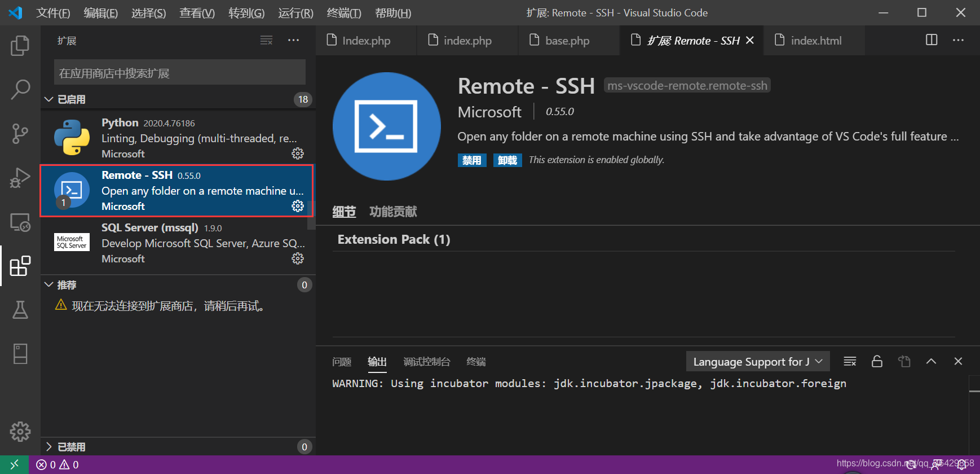The width and height of the screenshot is (980, 474).
Task: Switch to the Terminal panel tab
Action: [476, 362]
